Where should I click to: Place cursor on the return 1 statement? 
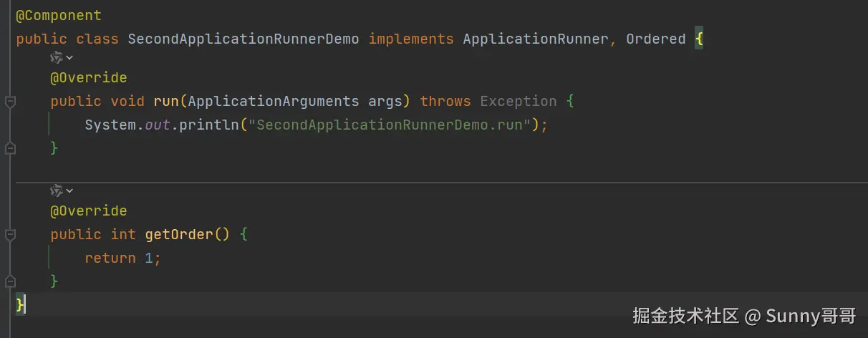coord(122,258)
